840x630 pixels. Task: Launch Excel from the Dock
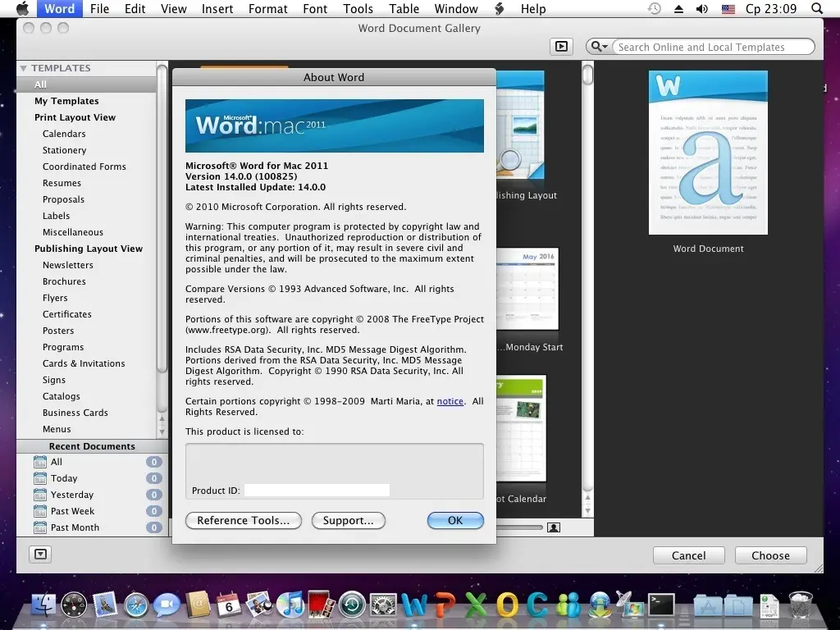coord(476,605)
